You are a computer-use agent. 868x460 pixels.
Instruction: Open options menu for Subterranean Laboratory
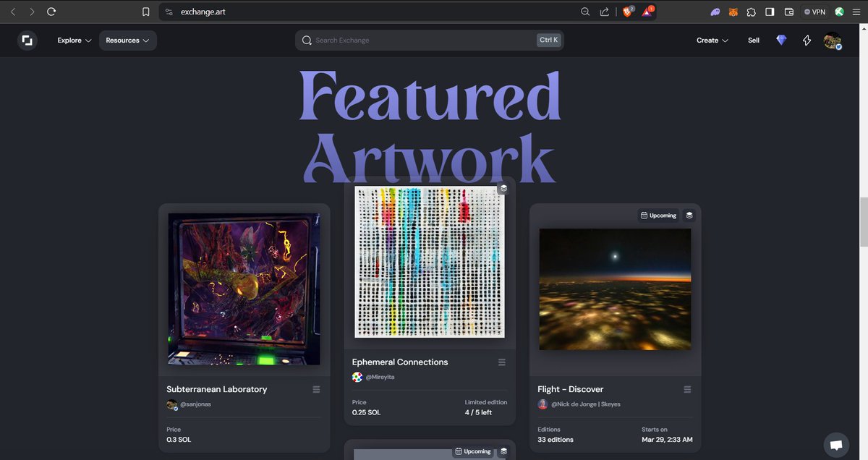point(316,389)
